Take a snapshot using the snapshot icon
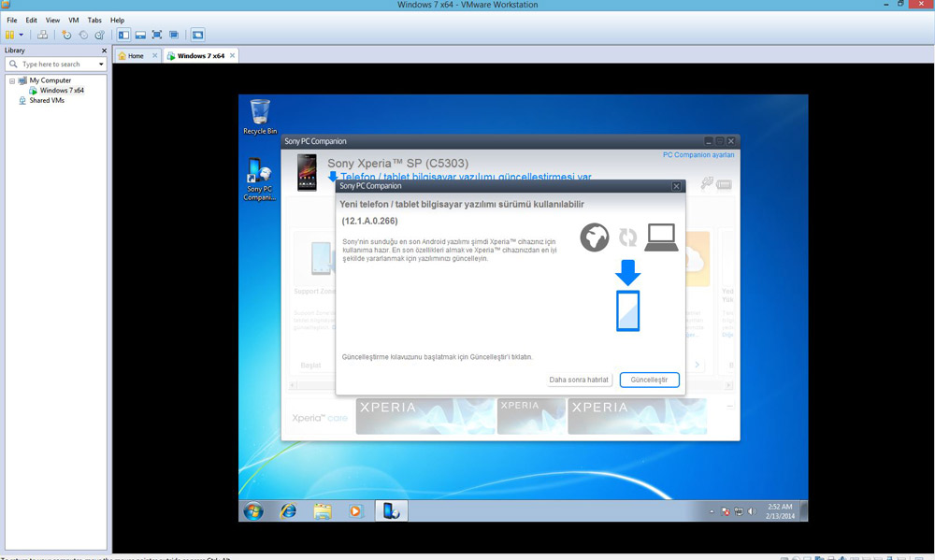 click(x=66, y=35)
